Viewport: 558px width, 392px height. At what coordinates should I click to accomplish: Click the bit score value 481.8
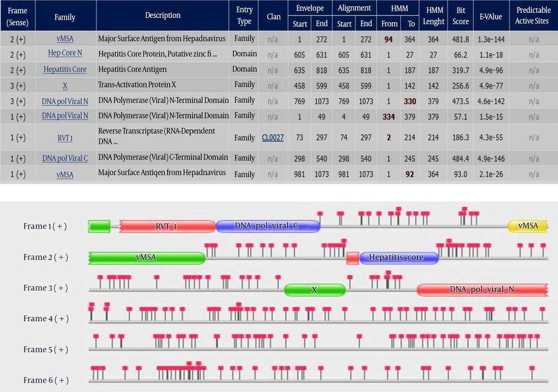pyautogui.click(x=460, y=40)
